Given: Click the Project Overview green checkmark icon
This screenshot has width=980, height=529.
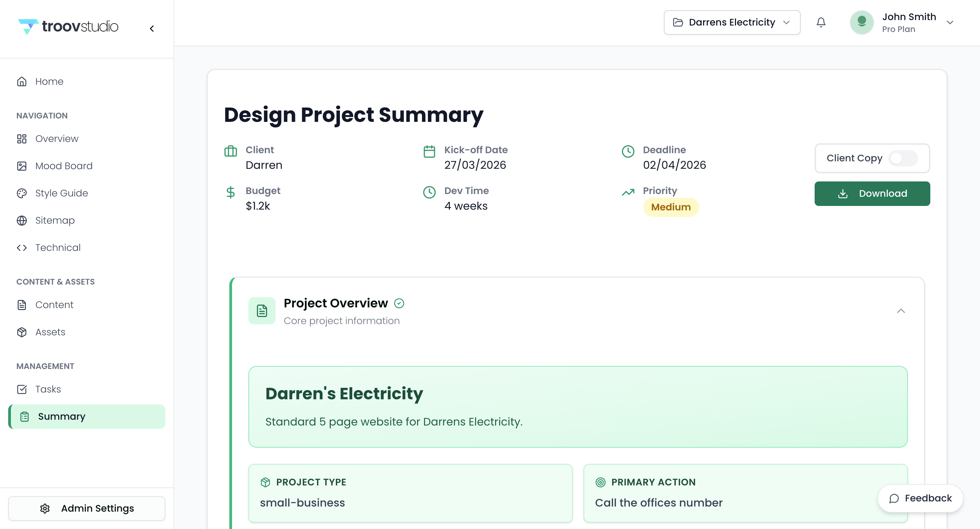Looking at the screenshot, I should pyautogui.click(x=399, y=303).
